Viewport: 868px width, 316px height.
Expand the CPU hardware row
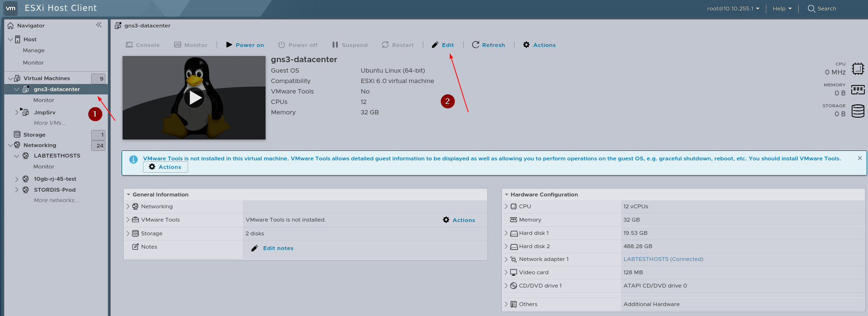pyautogui.click(x=506, y=206)
